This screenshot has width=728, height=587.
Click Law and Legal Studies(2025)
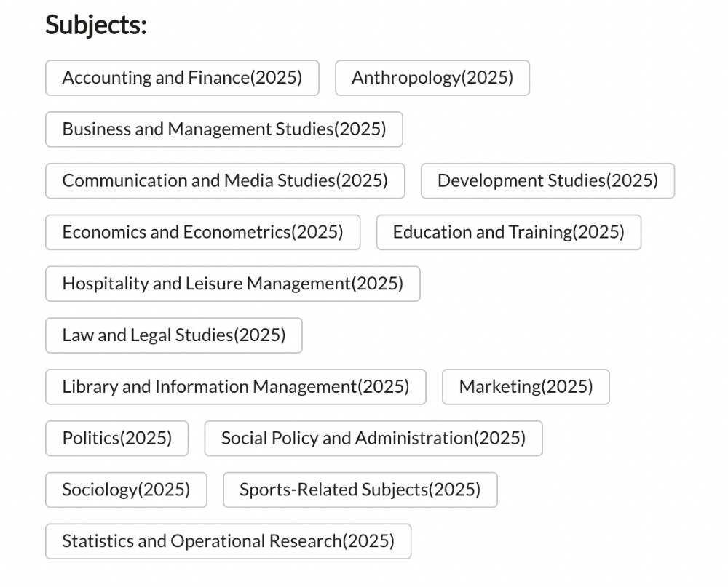(x=174, y=335)
